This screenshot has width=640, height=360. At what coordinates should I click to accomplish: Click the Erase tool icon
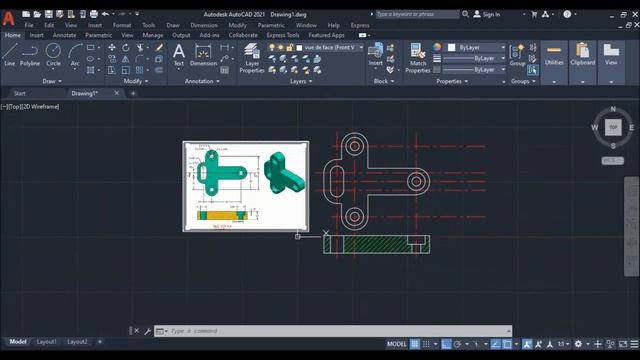point(159,48)
